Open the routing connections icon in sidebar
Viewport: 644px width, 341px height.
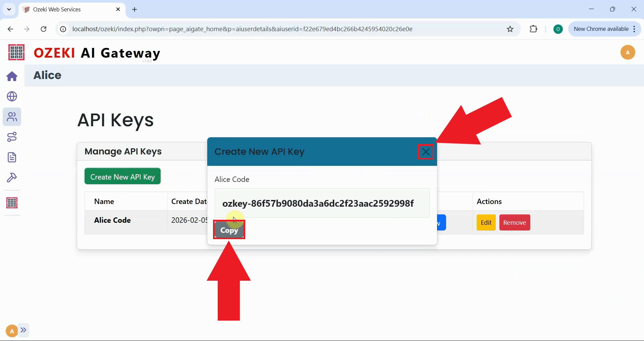coord(12,137)
